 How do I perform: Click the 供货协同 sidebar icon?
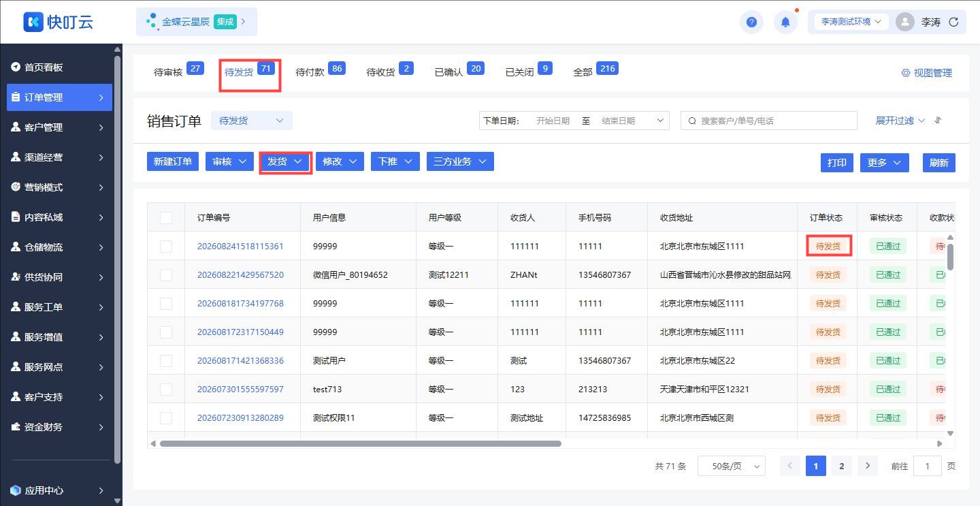tap(16, 277)
